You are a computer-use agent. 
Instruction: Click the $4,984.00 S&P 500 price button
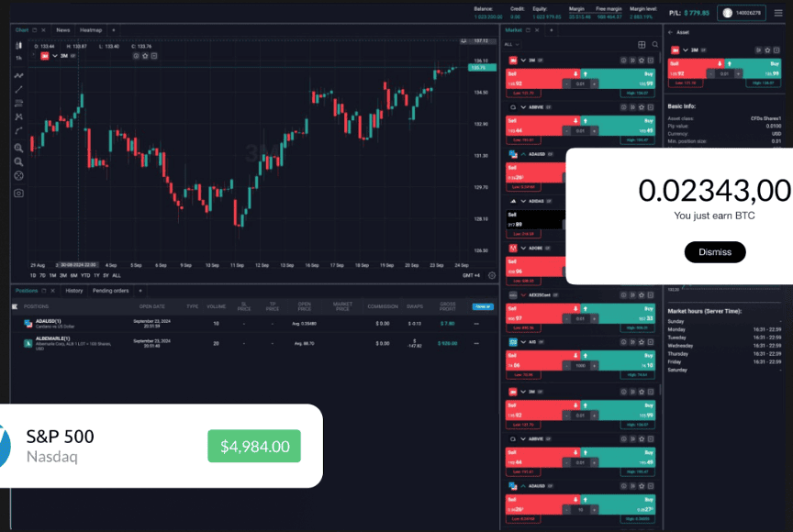(254, 446)
